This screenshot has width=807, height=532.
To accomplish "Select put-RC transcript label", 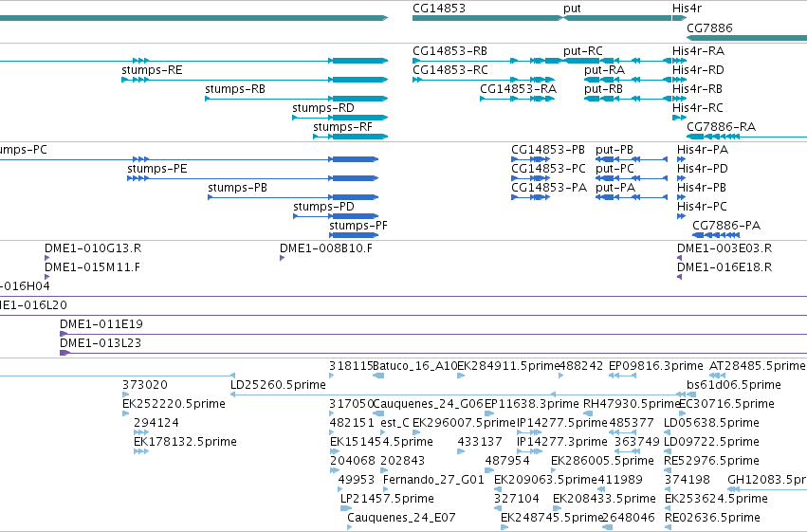I will pos(582,51).
